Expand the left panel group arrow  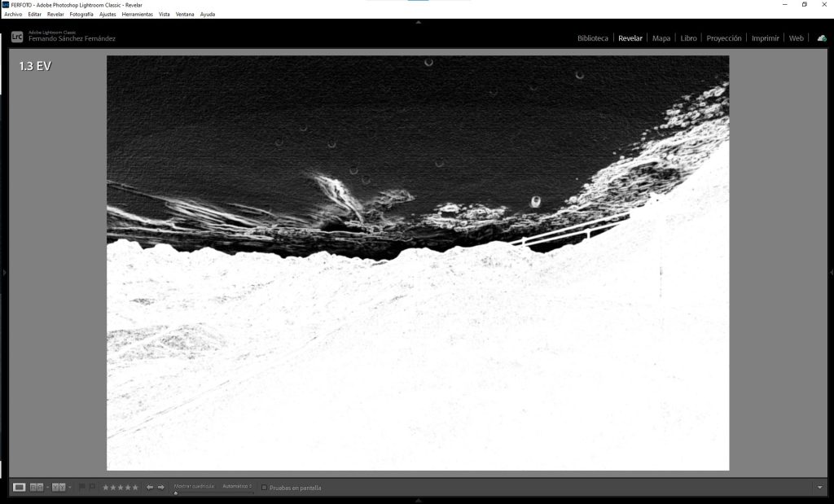coord(5,272)
